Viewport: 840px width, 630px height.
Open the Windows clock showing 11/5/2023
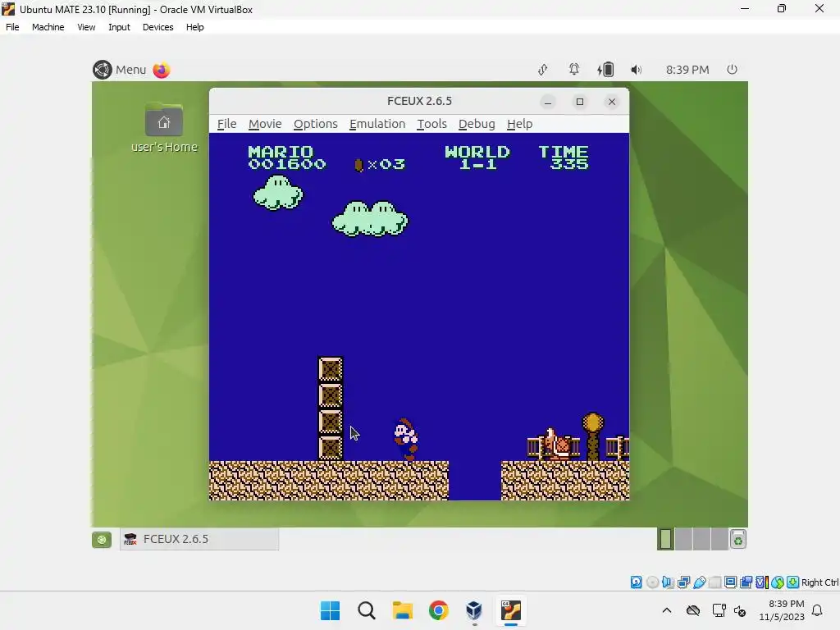782,610
